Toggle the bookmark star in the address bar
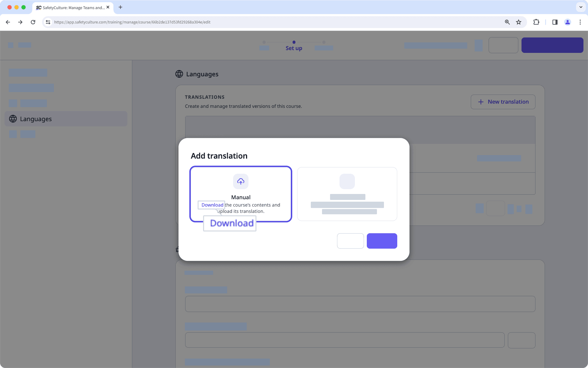The width and height of the screenshot is (588, 368). coord(519,22)
